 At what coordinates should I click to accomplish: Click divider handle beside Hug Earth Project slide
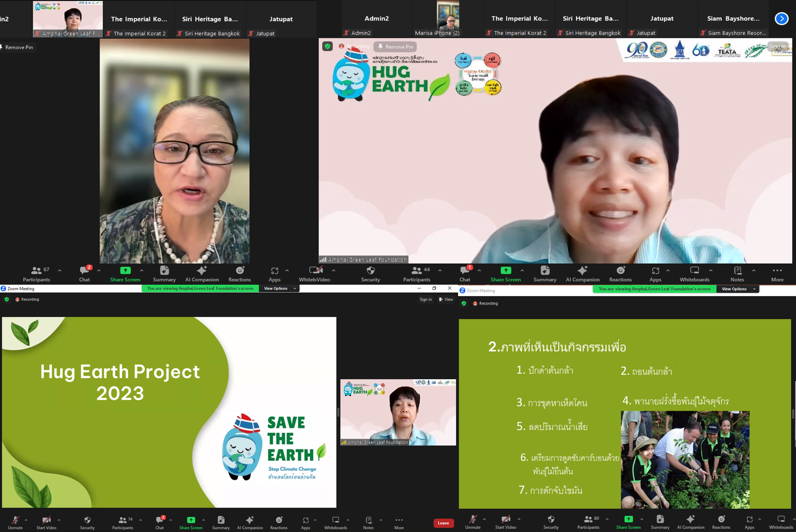(x=338, y=412)
